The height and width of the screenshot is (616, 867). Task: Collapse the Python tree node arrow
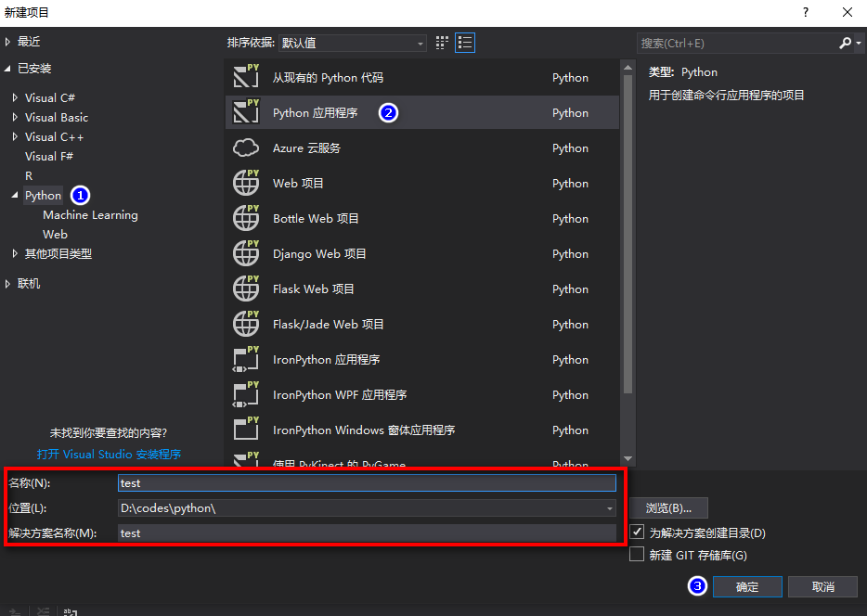pyautogui.click(x=15, y=196)
